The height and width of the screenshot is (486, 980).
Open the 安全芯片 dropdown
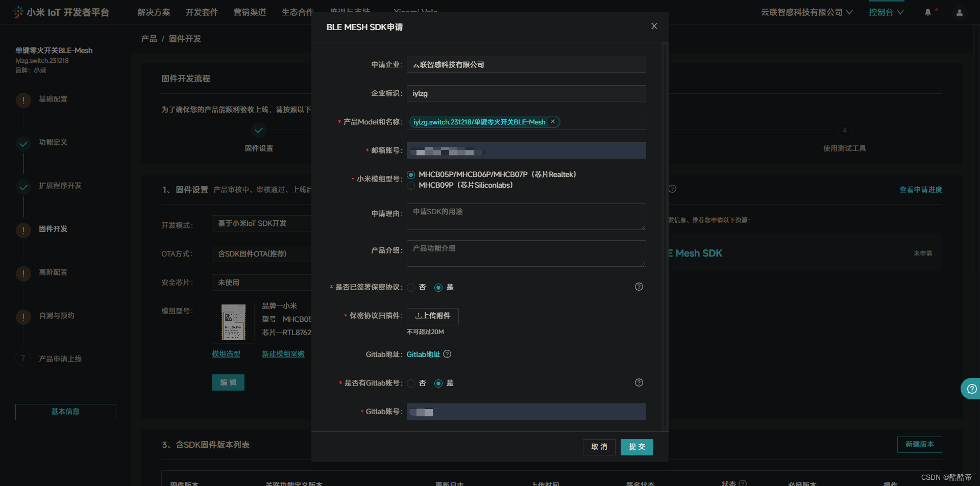(x=261, y=283)
